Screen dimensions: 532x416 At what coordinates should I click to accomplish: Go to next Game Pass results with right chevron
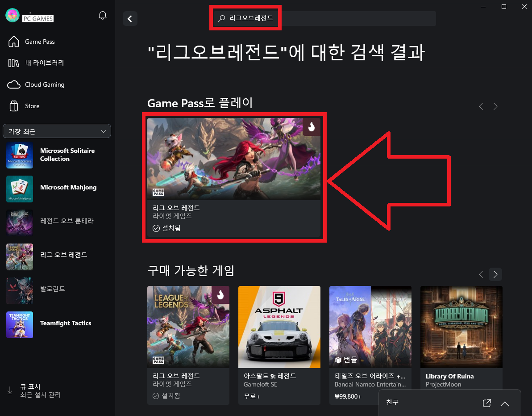coord(495,106)
